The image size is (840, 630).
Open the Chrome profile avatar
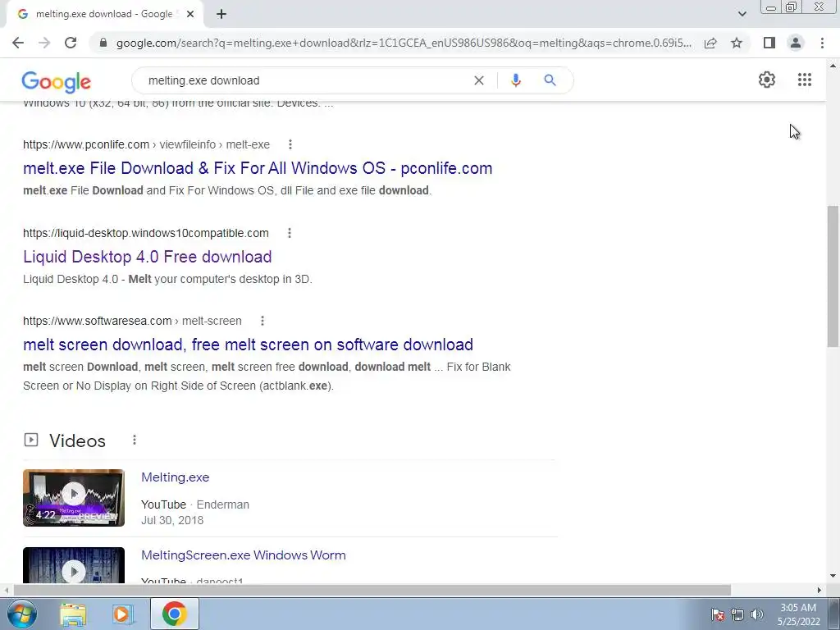[x=796, y=43]
